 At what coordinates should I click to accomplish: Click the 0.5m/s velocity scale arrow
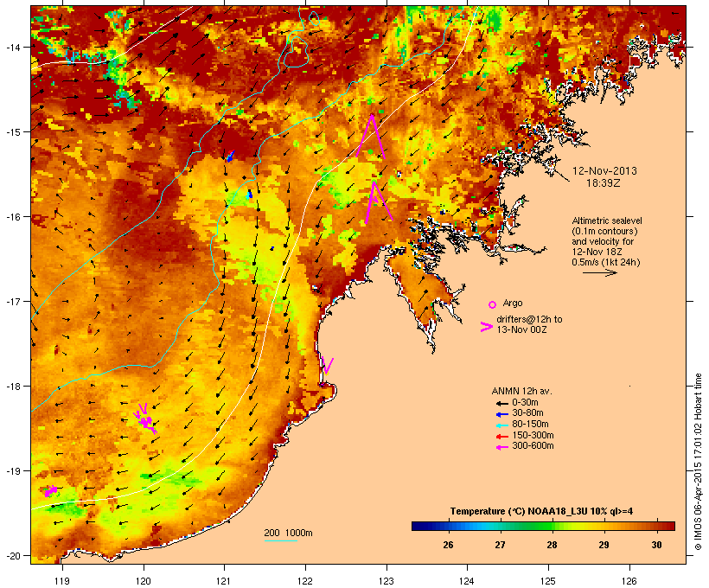tap(599, 272)
